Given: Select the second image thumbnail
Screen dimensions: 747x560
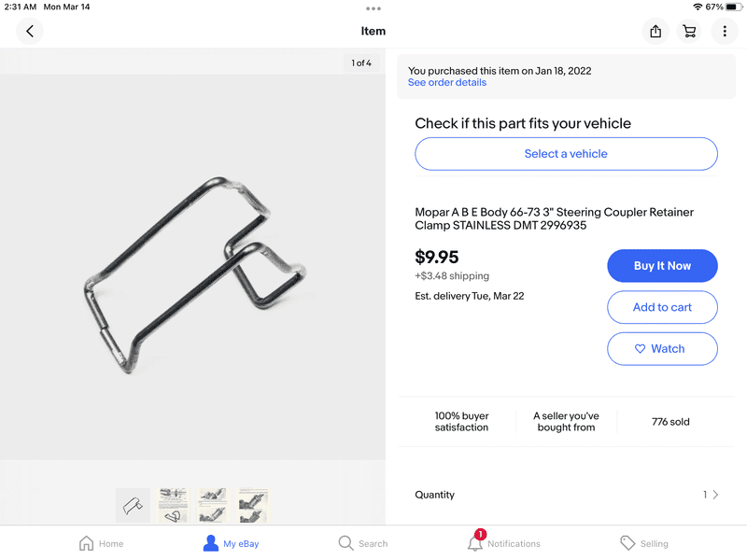Looking at the screenshot, I should coord(173,505).
